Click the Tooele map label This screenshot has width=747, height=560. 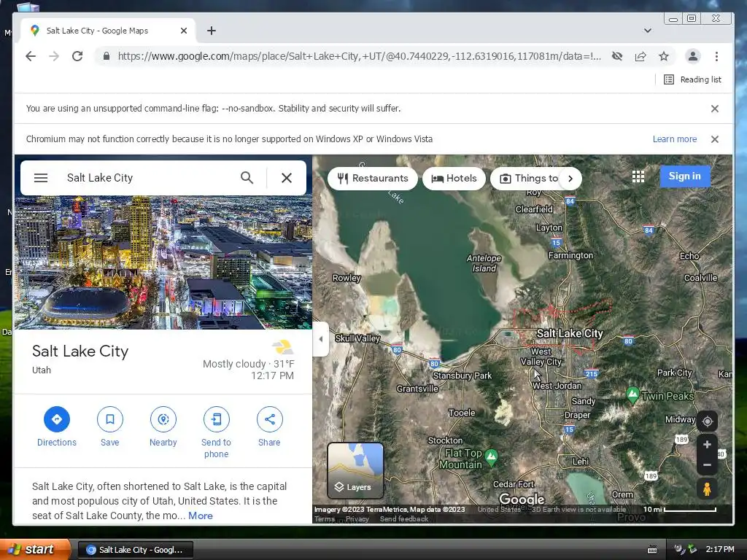461,413
